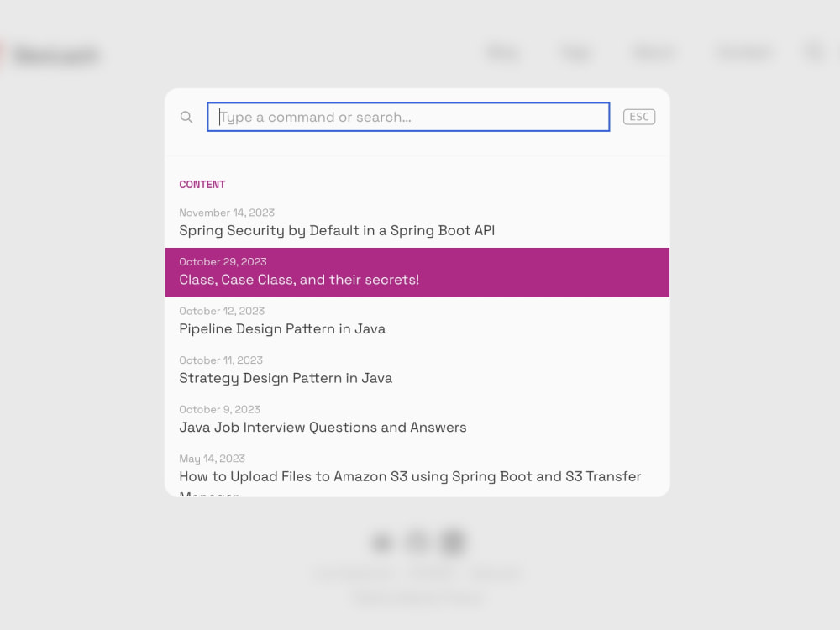The height and width of the screenshot is (630, 840).
Task: Click the 'October 9, 2023' date label
Action: (x=219, y=409)
